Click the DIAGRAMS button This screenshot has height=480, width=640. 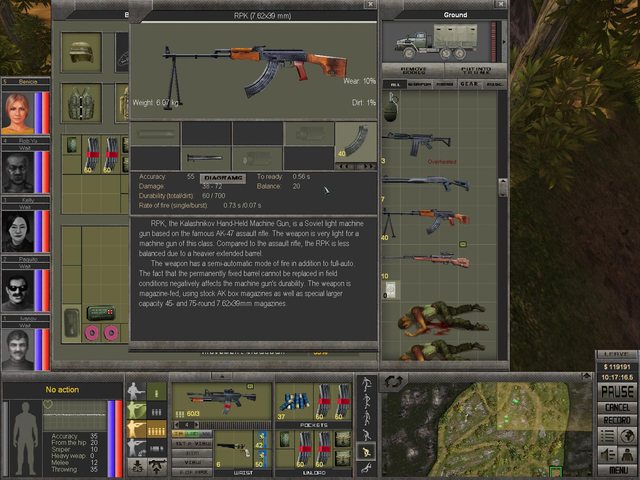(223, 178)
